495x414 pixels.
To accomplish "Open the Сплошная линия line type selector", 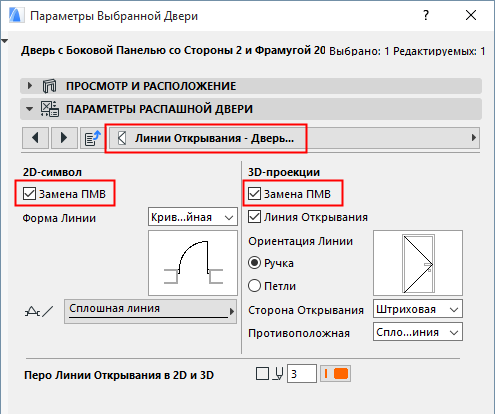I will coord(150,311).
